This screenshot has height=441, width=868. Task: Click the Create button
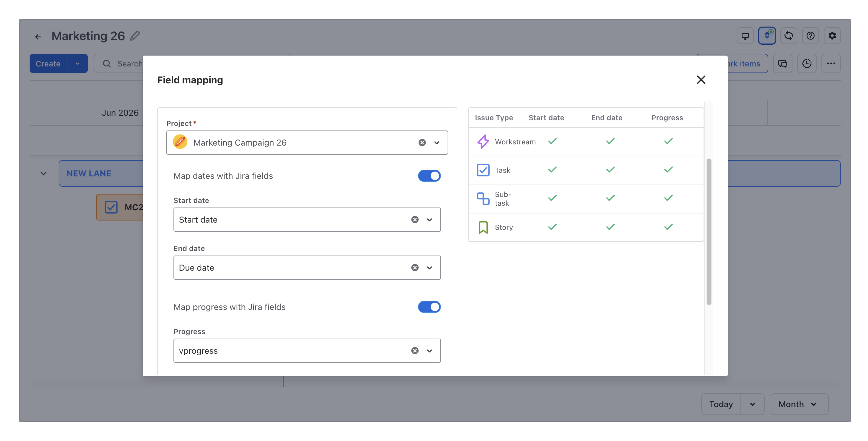point(48,64)
